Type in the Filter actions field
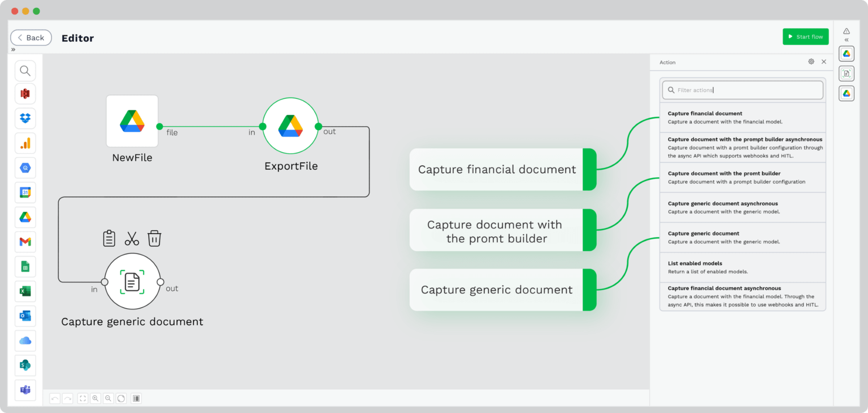 point(742,89)
